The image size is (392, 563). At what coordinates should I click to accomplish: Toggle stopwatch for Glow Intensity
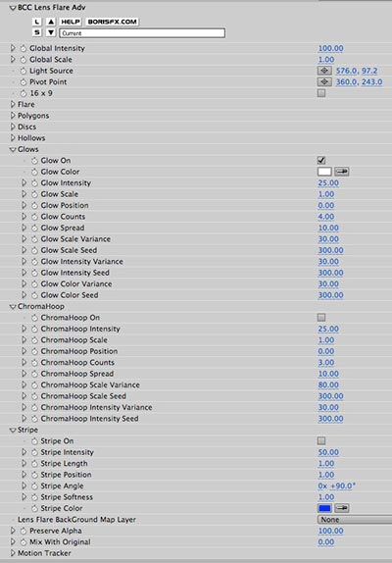[34, 183]
